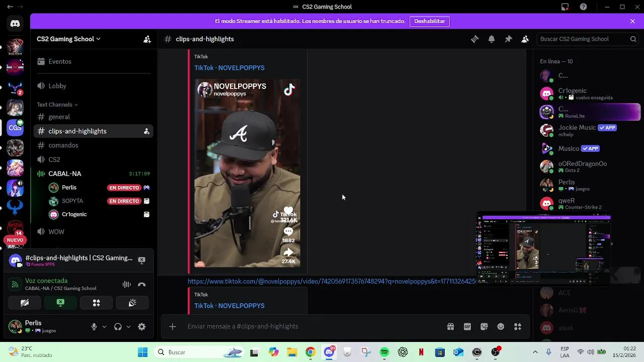Click noise suppression waveform icon
Viewport: 644px width, 362px height.
point(127,285)
